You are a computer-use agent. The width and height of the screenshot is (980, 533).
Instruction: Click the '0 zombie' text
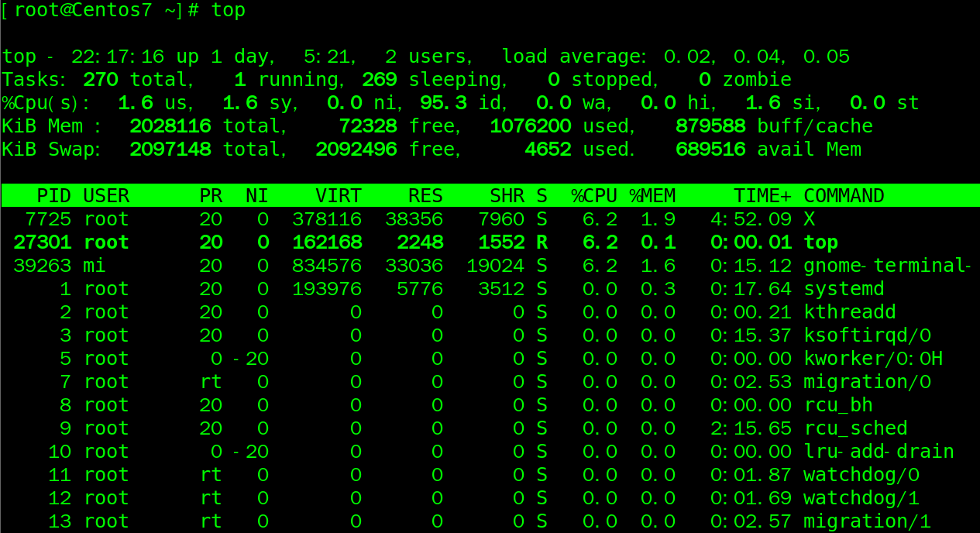tap(745, 80)
